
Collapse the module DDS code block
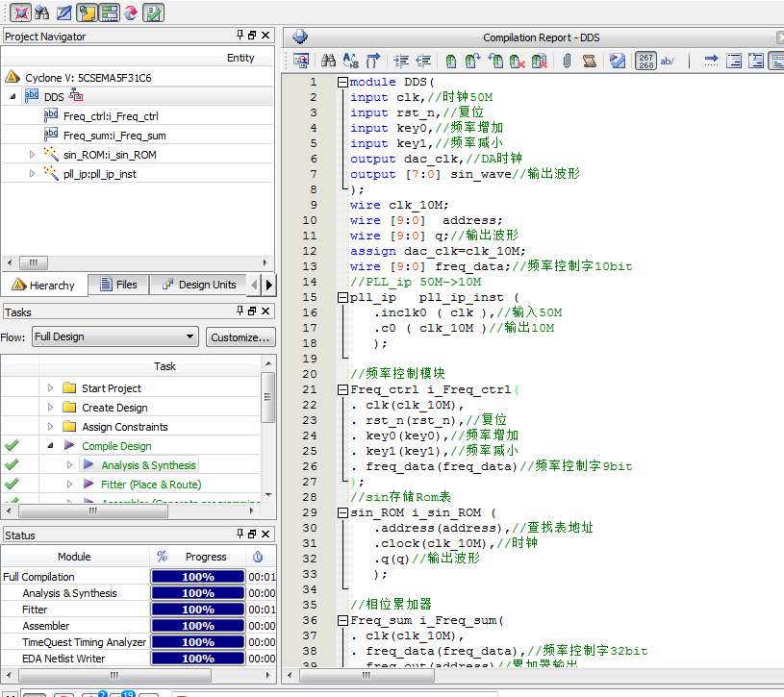(342, 82)
